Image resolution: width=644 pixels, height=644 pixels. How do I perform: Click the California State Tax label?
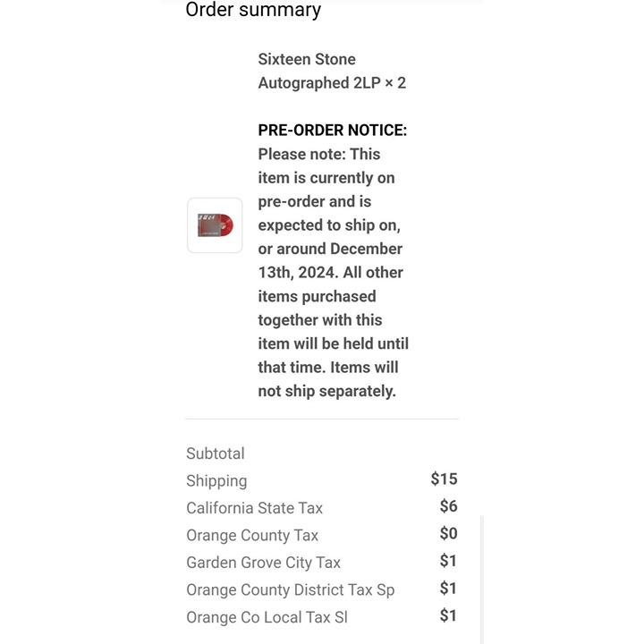tap(254, 508)
